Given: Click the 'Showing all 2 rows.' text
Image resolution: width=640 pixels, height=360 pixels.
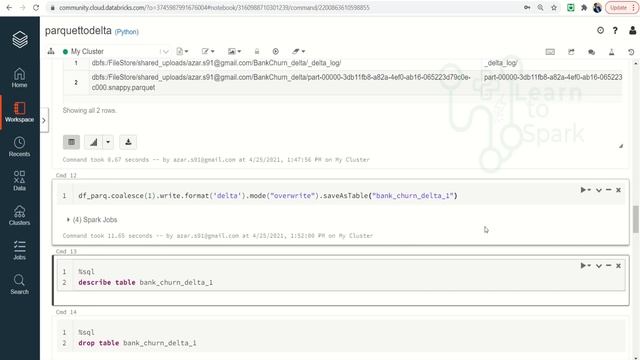Looking at the screenshot, I should pyautogui.click(x=89, y=111).
